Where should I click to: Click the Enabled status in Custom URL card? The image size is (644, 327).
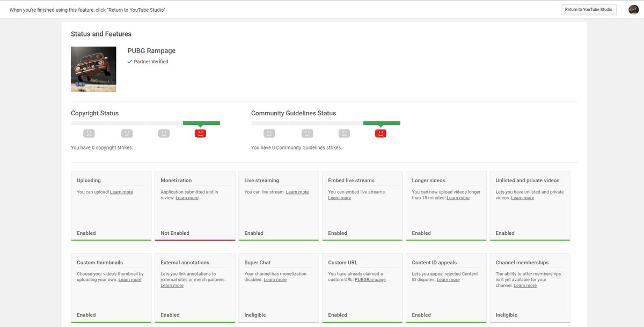point(338,315)
